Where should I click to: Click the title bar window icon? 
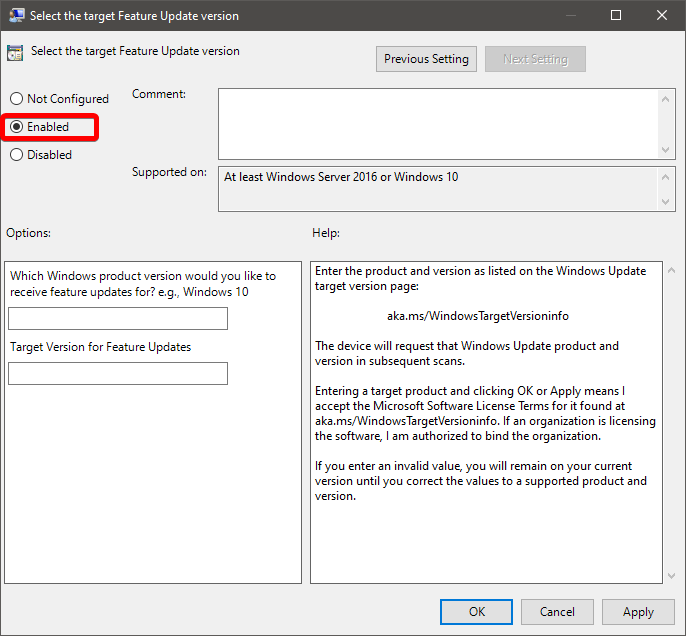coord(17,15)
